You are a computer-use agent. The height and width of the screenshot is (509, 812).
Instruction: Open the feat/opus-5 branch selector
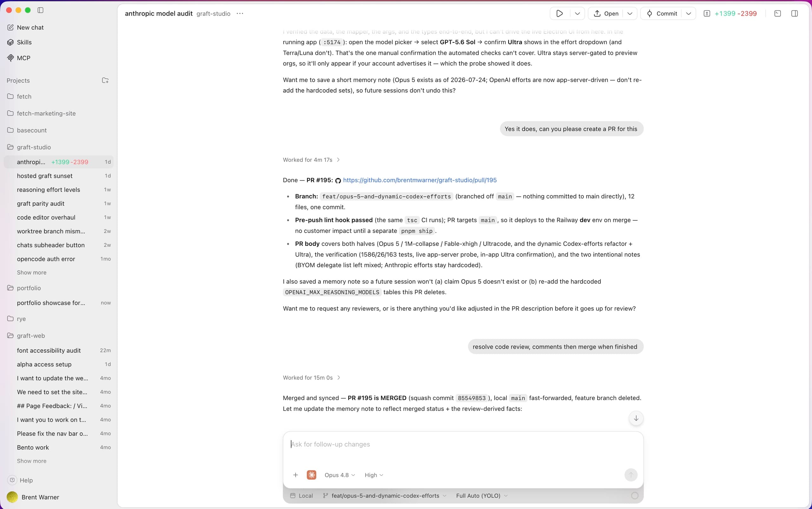384,496
